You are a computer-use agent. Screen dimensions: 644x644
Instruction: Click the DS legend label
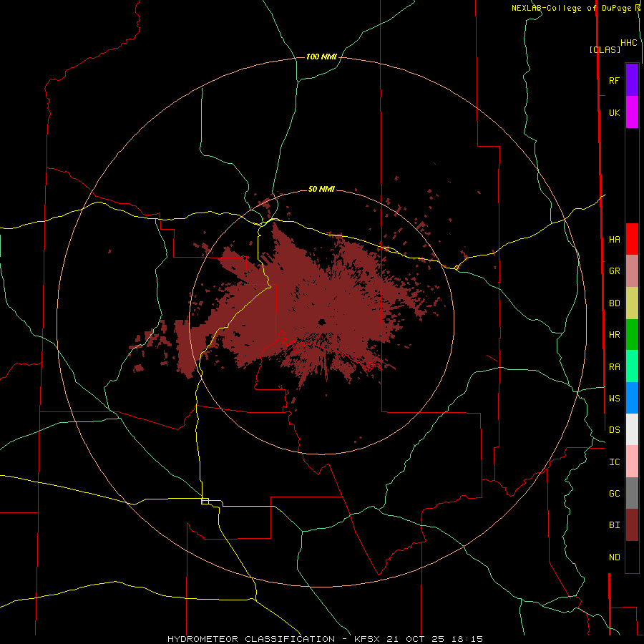(x=615, y=430)
